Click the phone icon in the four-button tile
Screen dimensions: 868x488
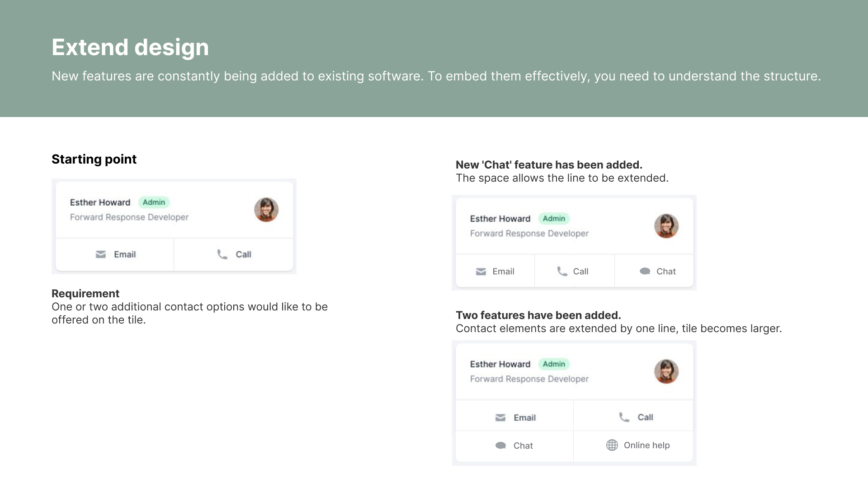(x=624, y=417)
